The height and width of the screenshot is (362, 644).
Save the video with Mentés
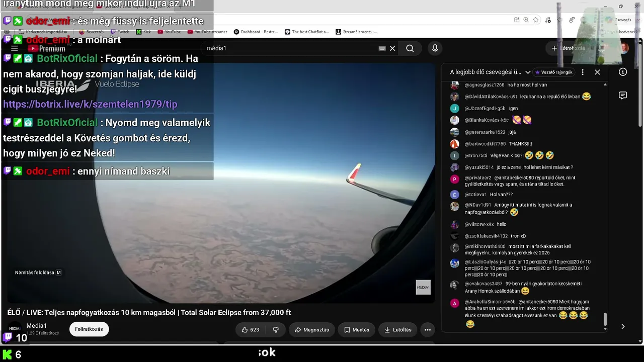point(356,330)
